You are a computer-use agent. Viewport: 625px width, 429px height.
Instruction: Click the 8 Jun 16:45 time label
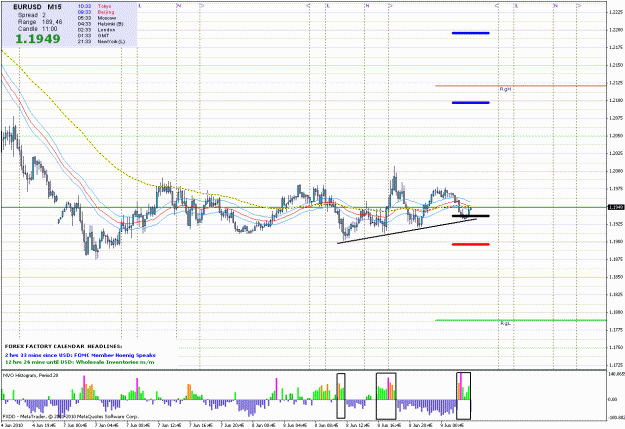(389, 425)
